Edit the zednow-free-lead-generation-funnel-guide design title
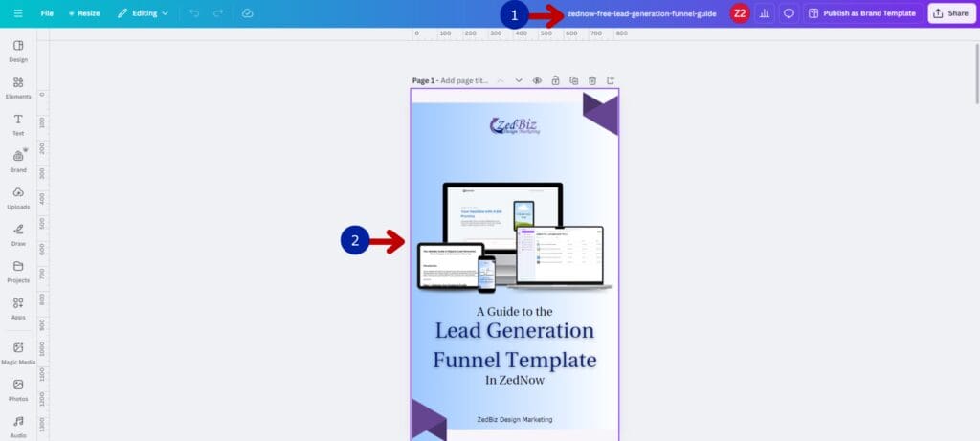The height and width of the screenshot is (441, 980). pos(642,13)
